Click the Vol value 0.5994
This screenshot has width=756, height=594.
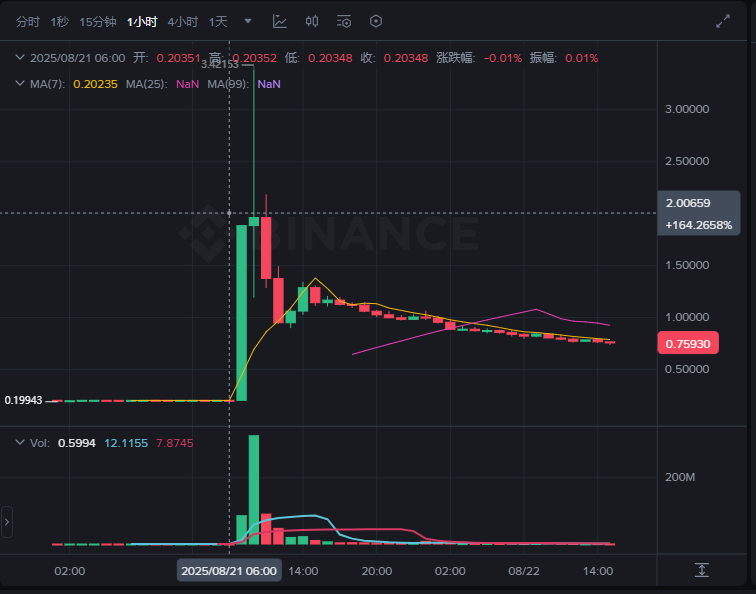click(77, 443)
